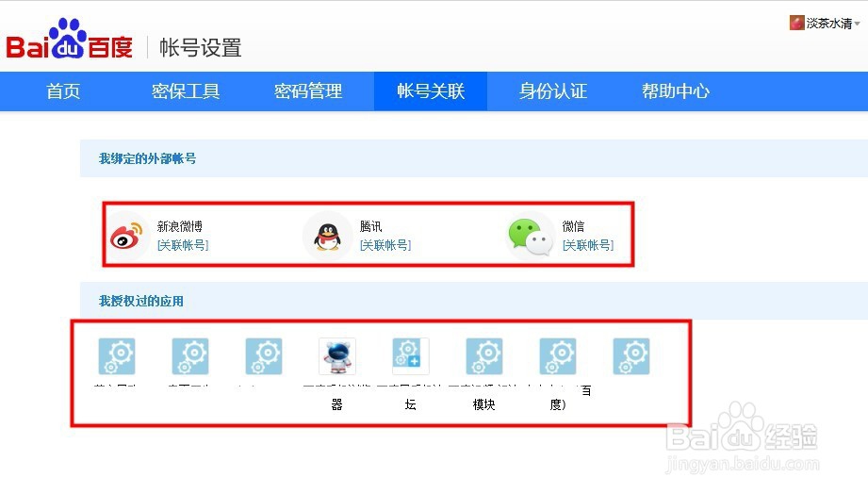Open the gear app icon above 模块
This screenshot has width=868, height=494.
coord(484,356)
